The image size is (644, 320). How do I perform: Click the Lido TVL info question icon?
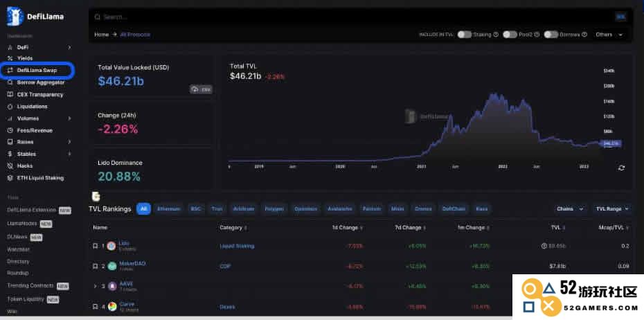click(x=544, y=246)
